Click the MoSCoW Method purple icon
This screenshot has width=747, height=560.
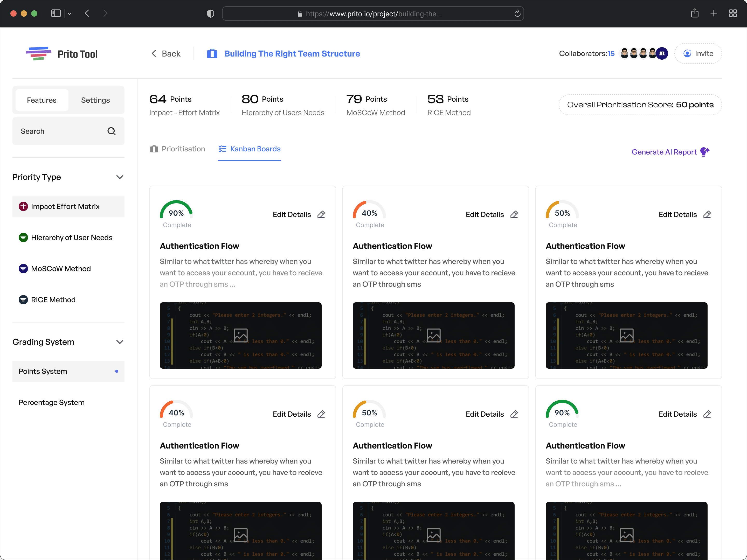[x=23, y=269]
